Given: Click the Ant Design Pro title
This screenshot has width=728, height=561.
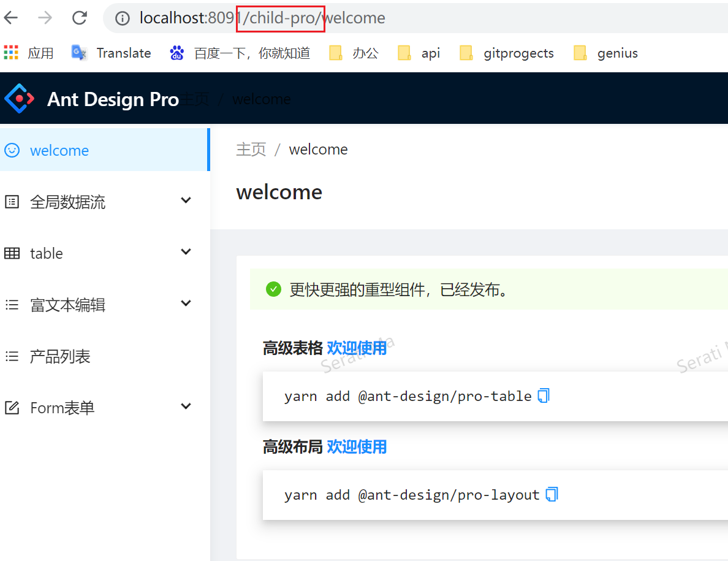Looking at the screenshot, I should 113,99.
